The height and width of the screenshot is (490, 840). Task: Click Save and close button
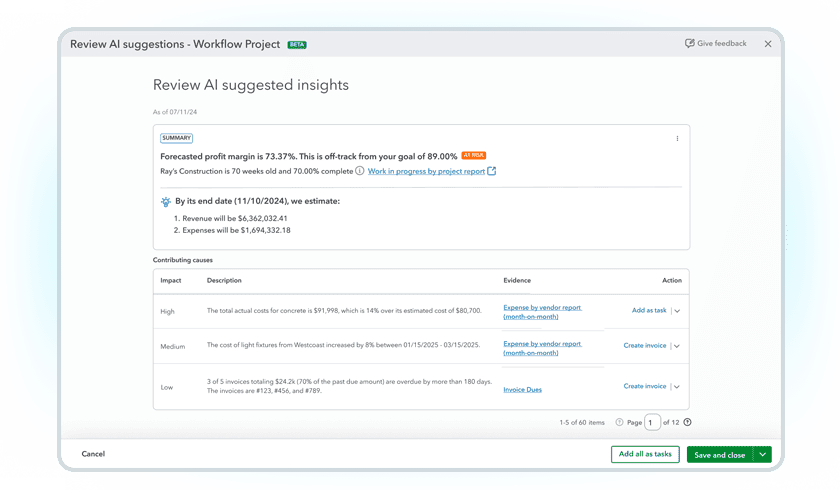tap(719, 455)
